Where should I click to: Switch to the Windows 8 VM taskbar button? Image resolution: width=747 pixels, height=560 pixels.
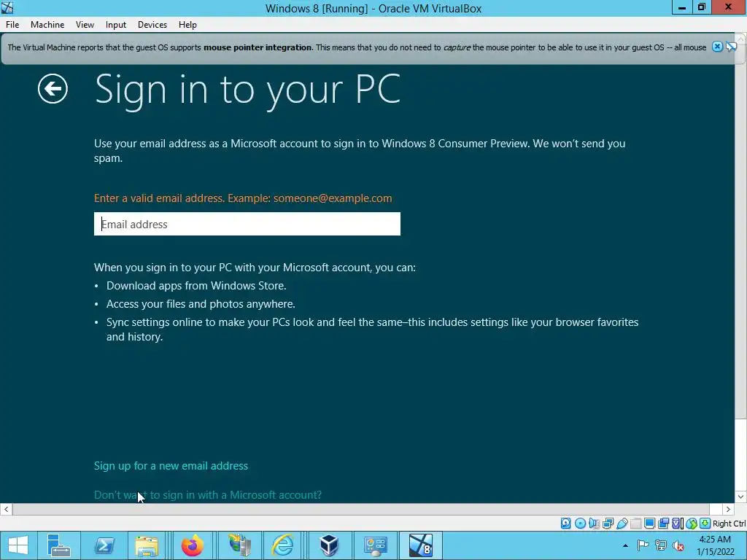coord(421,545)
